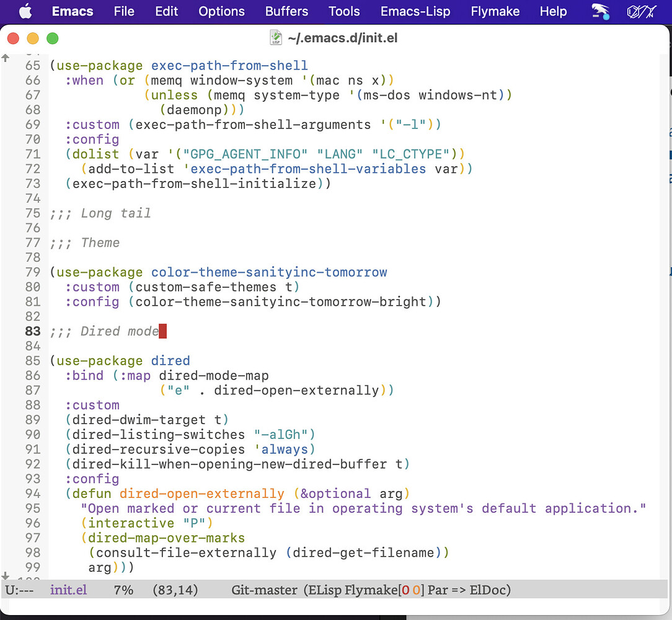Open the Apple menu
The width and height of the screenshot is (672, 620).
25,11
